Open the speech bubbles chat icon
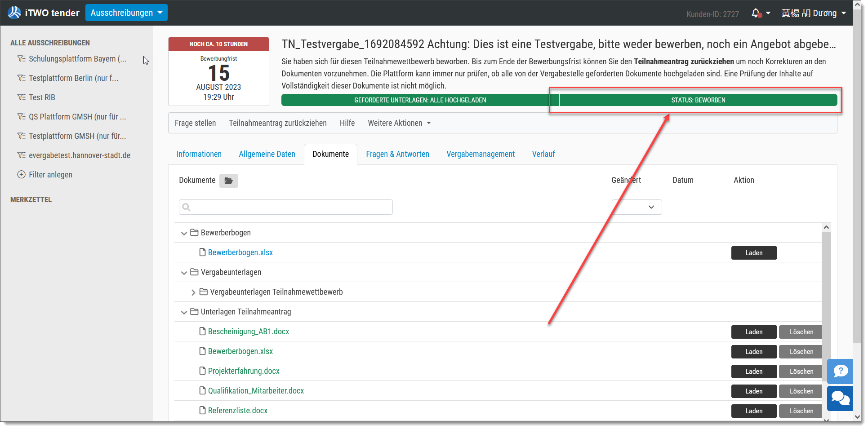The width and height of the screenshot is (868, 429). coord(840,398)
